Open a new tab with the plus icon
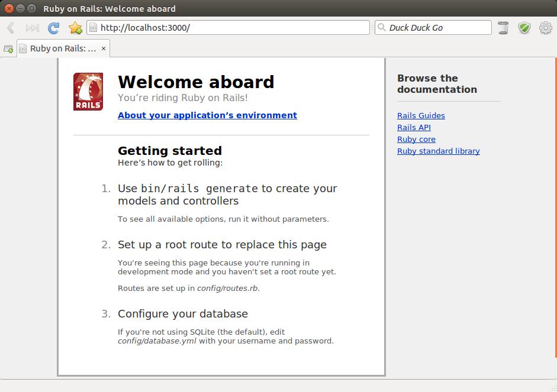The image size is (557, 392). tap(8, 49)
